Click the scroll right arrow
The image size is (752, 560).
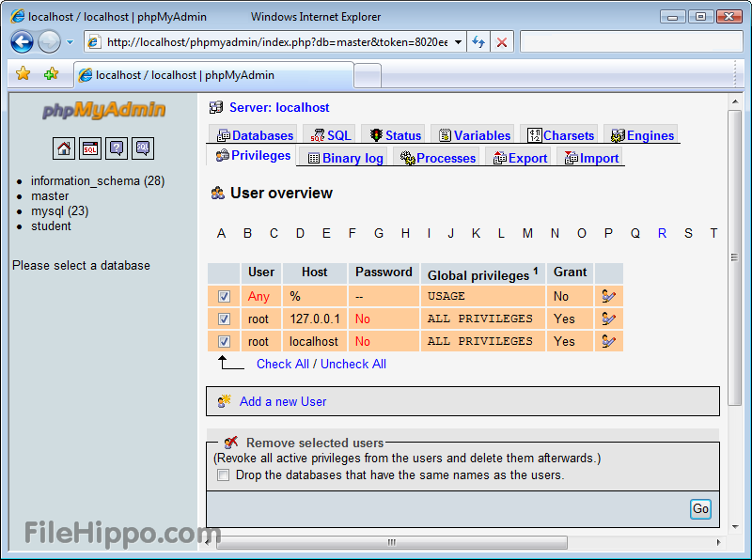[718, 542]
